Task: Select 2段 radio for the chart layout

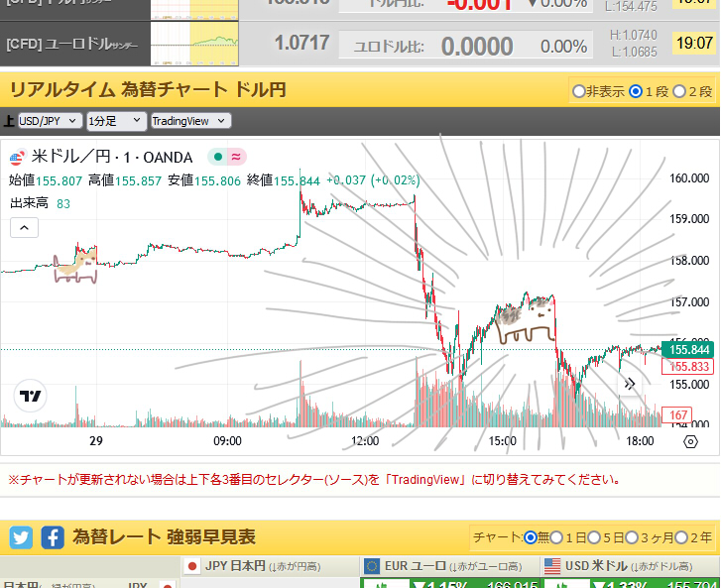Action: click(x=679, y=91)
